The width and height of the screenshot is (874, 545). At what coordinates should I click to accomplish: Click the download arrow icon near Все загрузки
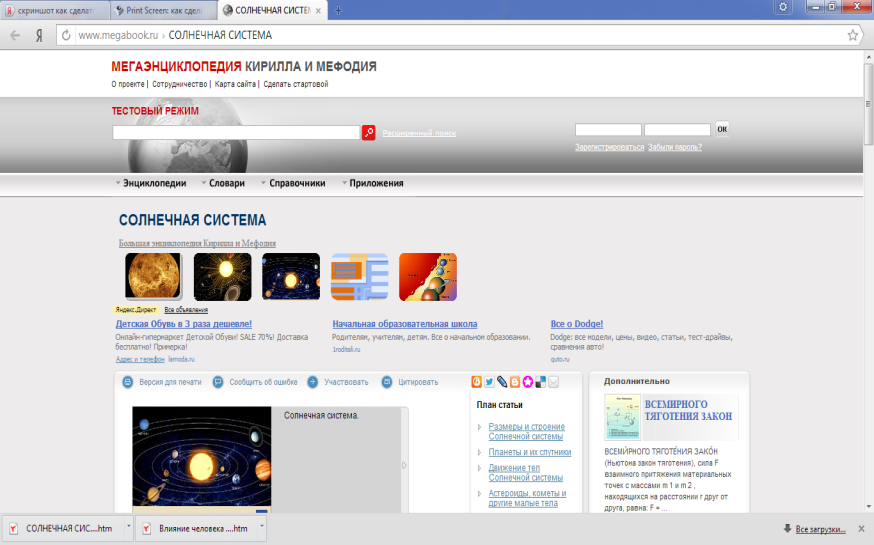point(787,528)
